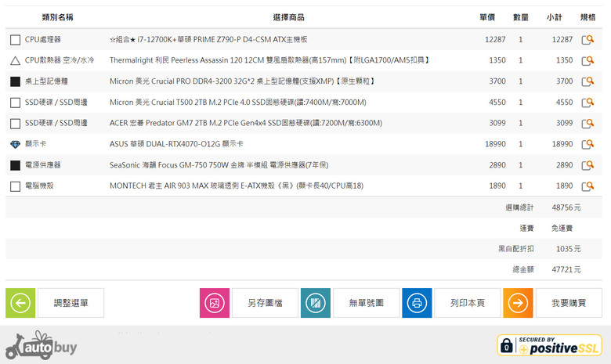Select the ASUS DUAL-RTX4070-O12G product text
Screen dimensions: 611x364
(176, 144)
